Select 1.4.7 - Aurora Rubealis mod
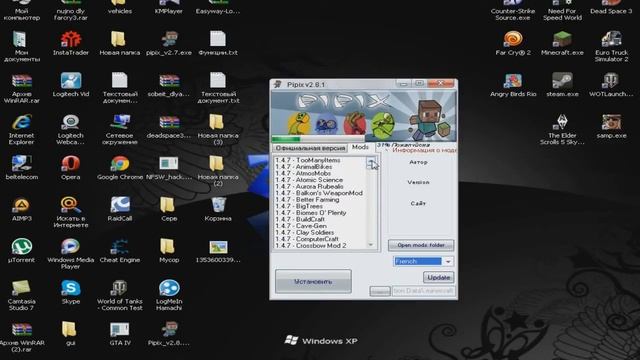This screenshot has height=360, width=640. [309, 187]
